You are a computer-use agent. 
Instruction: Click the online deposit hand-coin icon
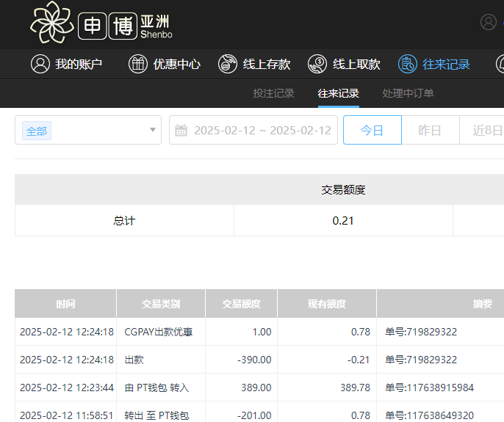228,64
